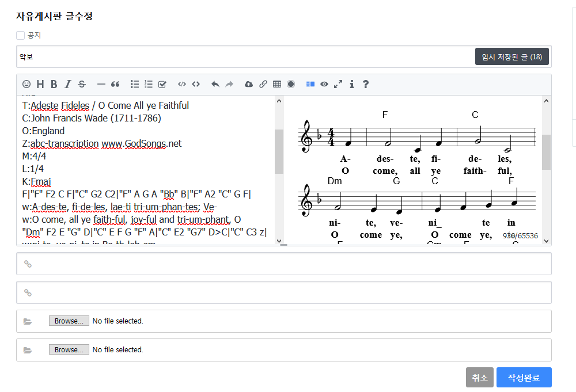The height and width of the screenshot is (392, 576).
Task: Insert an unordered bullet list
Action: point(135,84)
